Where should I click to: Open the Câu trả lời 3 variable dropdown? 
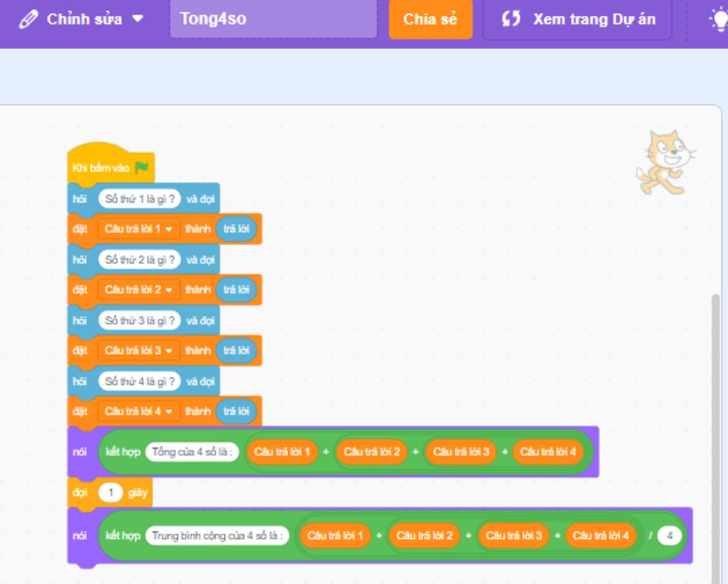click(x=139, y=350)
